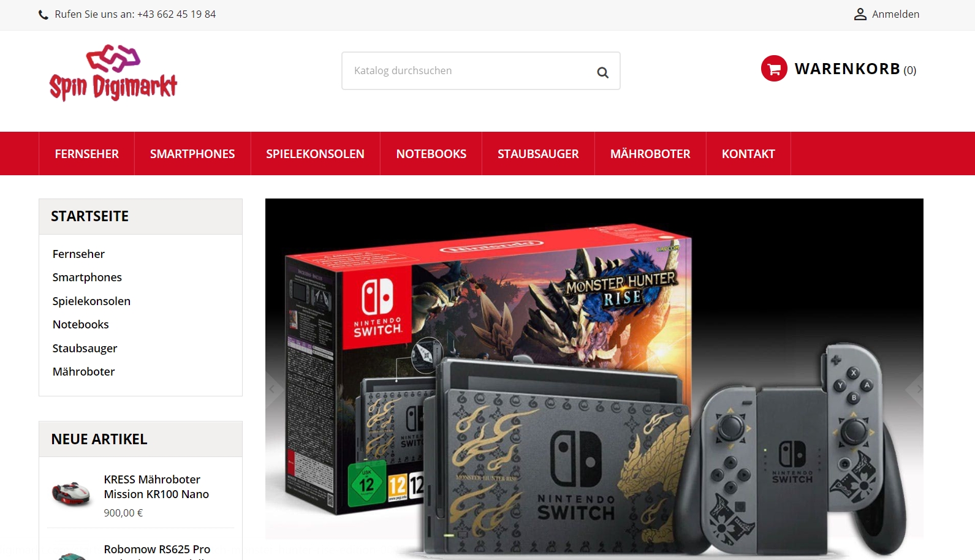Choose Staubsauger in the sidebar list
The width and height of the screenshot is (975, 560).
click(x=85, y=349)
